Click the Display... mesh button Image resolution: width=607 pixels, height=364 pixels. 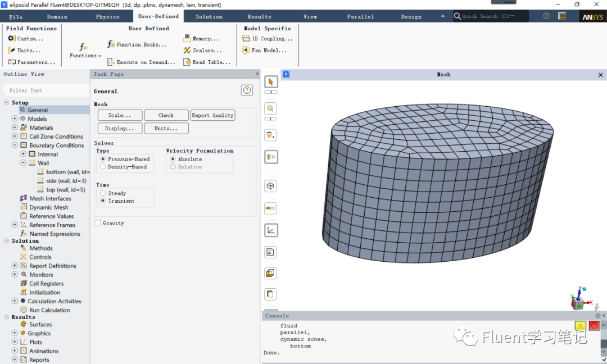point(120,129)
